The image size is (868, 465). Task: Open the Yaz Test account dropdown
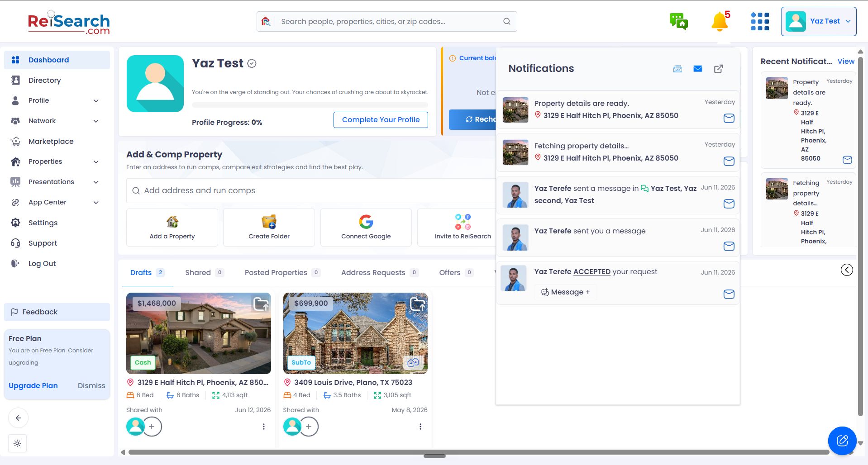[819, 21]
